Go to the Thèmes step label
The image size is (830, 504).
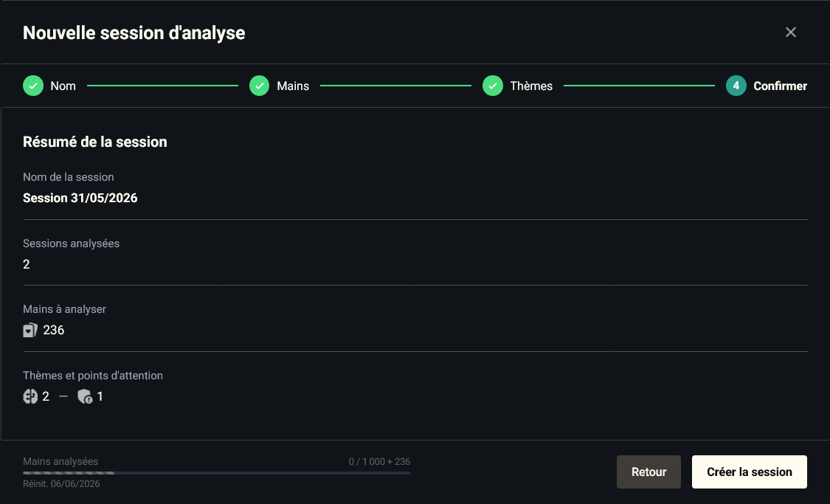(x=531, y=86)
